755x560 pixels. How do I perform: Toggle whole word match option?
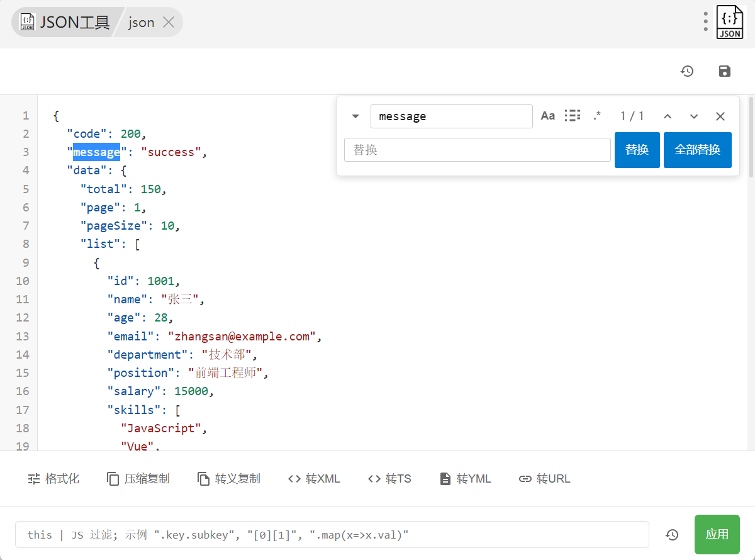pos(572,116)
